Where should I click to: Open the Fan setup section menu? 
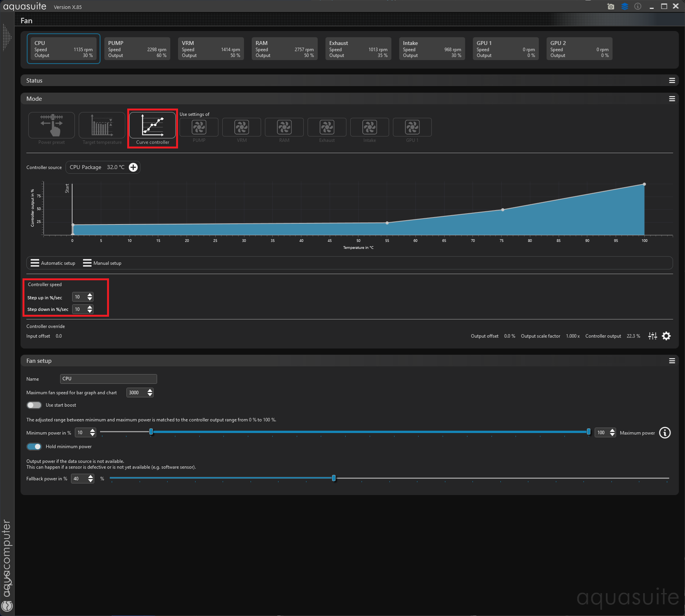672,361
